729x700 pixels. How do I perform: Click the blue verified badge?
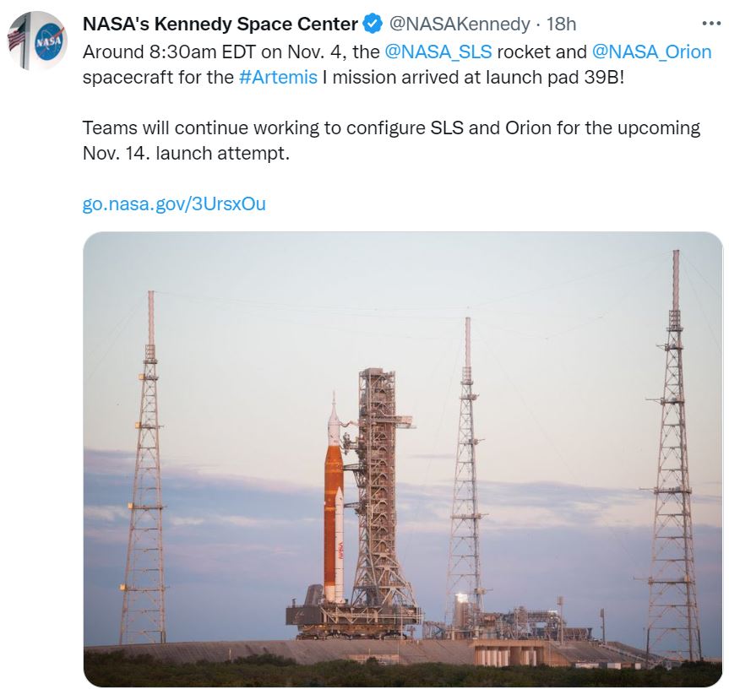coord(372,24)
